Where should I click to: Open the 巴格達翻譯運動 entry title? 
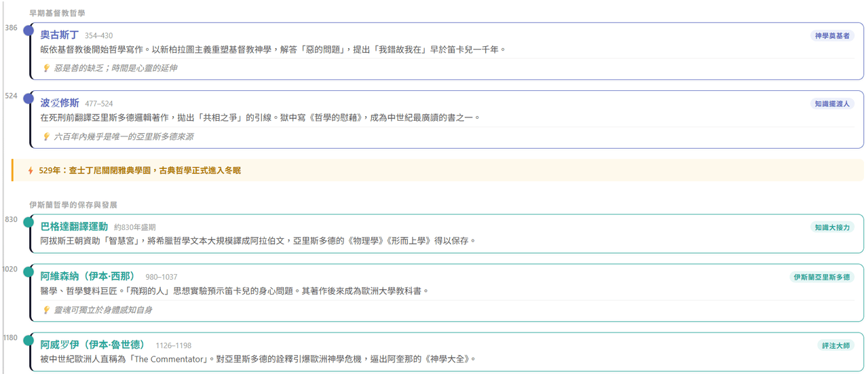74,226
